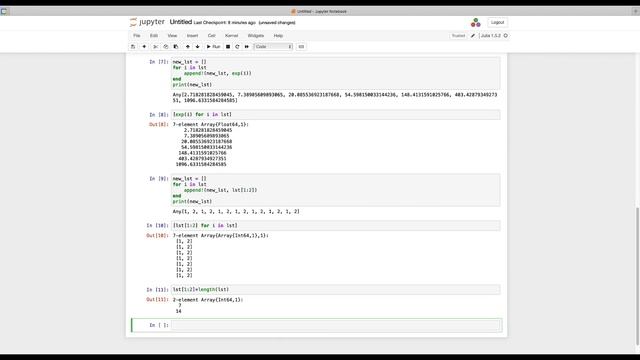Open the Help menu
Viewport: 640px width, 360px height.
click(x=278, y=36)
